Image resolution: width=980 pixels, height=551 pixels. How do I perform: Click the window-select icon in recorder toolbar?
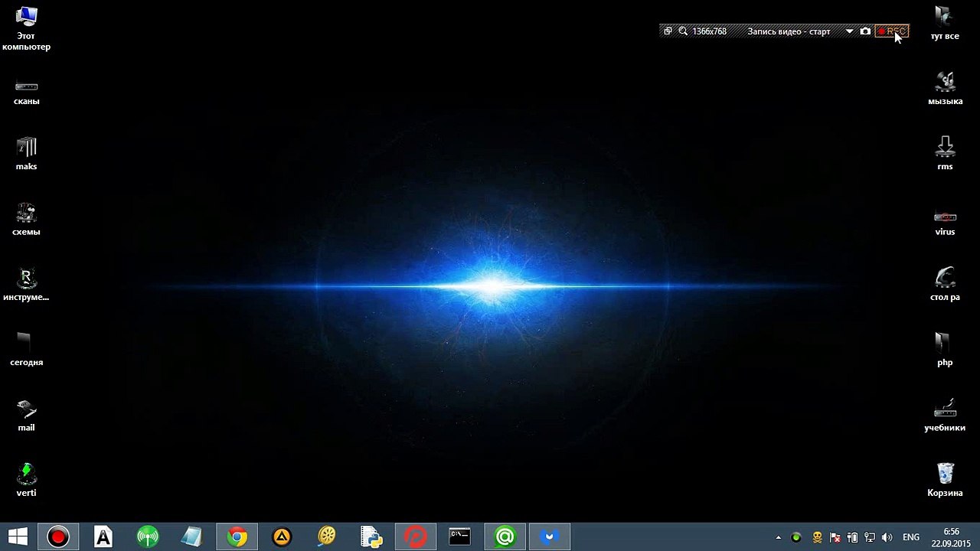click(x=668, y=31)
